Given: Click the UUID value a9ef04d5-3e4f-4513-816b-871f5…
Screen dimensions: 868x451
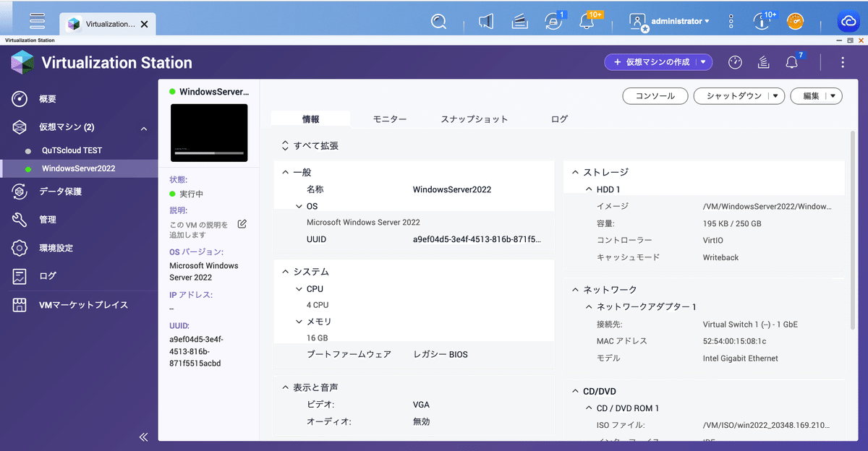Looking at the screenshot, I should [477, 239].
